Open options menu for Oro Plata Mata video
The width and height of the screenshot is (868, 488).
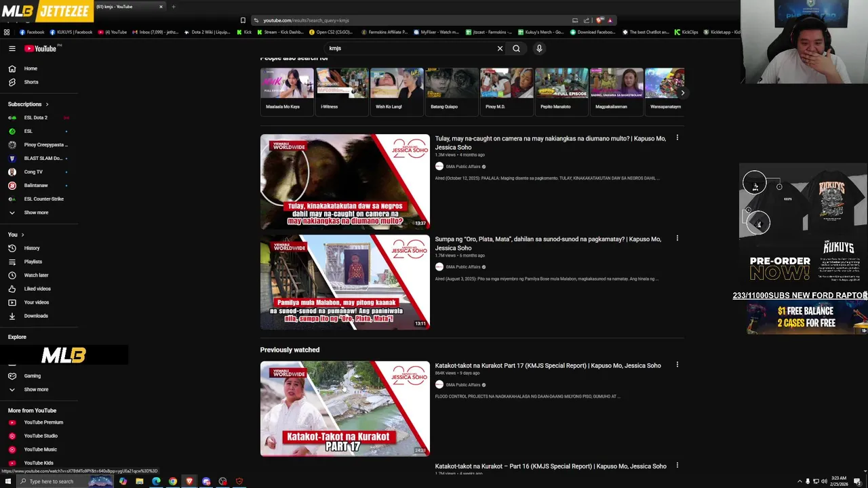[x=677, y=239]
